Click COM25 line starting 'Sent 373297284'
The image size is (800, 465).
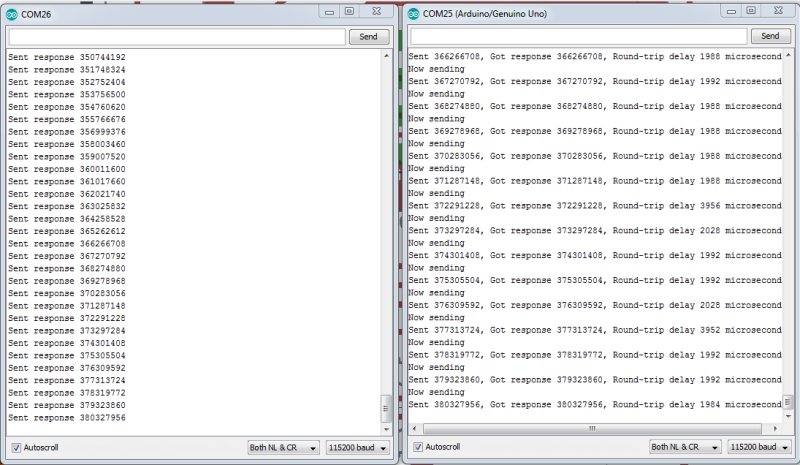(x=595, y=231)
